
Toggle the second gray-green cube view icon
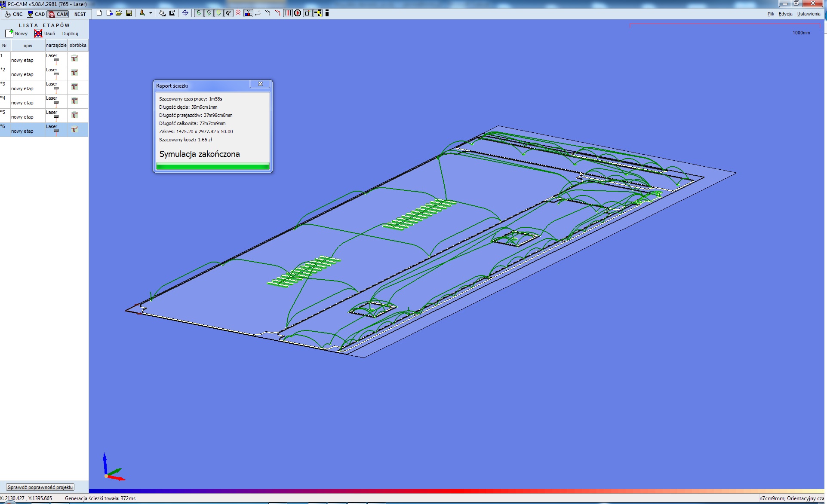click(209, 13)
